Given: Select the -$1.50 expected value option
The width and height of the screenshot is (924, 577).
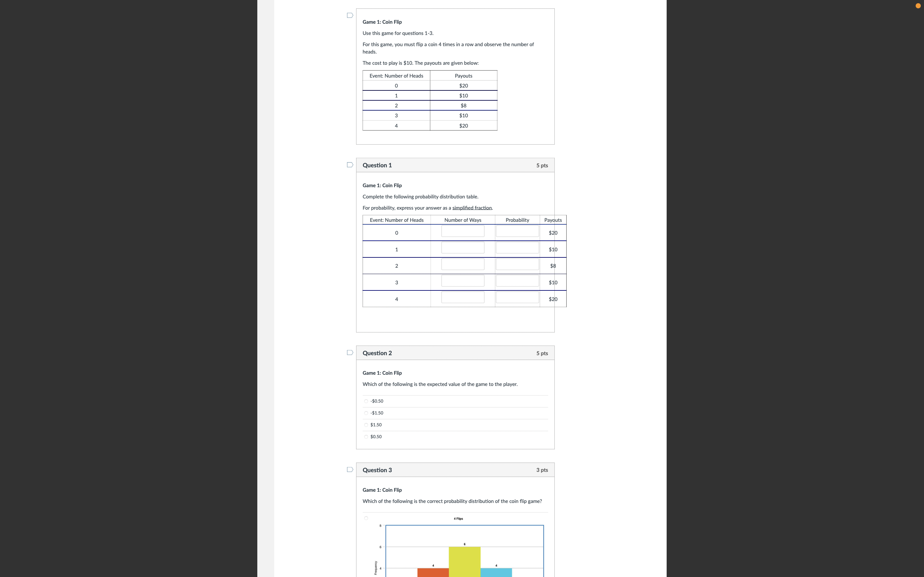Looking at the screenshot, I should (x=366, y=413).
